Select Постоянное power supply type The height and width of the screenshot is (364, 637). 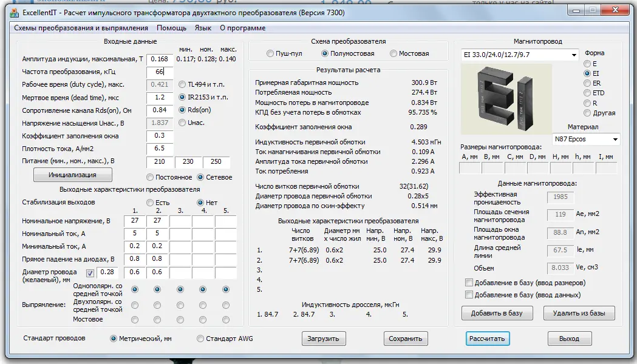click(150, 177)
